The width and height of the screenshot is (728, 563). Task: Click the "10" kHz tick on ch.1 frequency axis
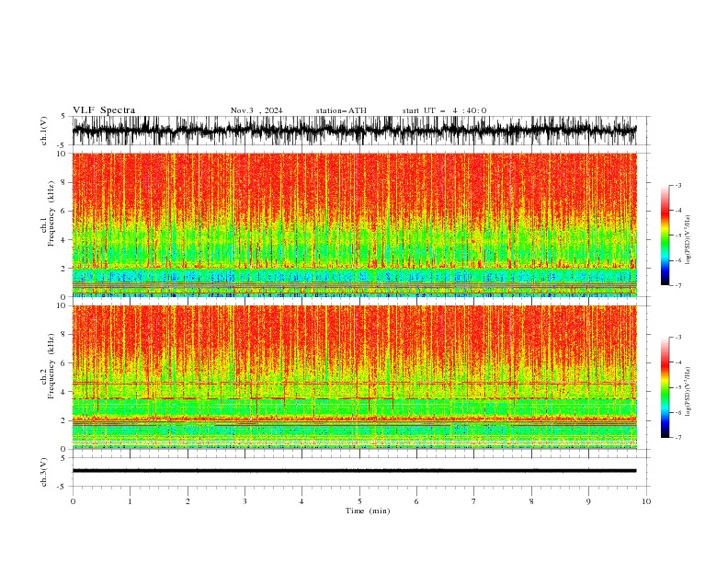pos(62,154)
